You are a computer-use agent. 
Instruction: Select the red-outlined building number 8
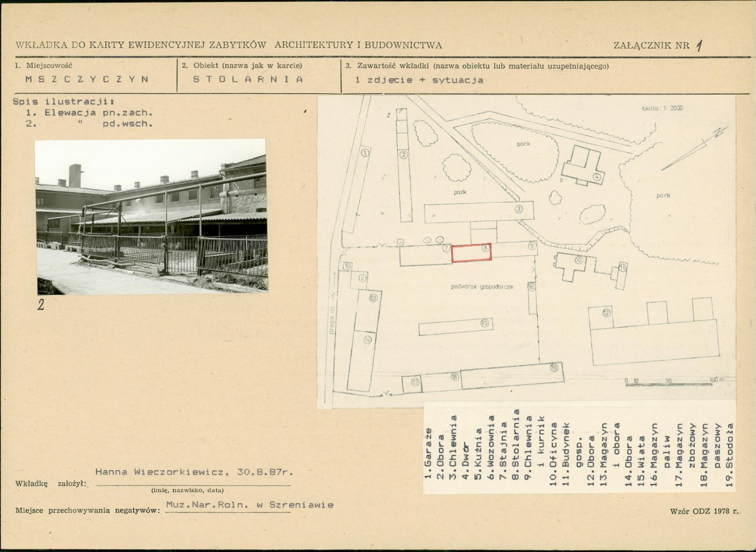pyautogui.click(x=471, y=253)
